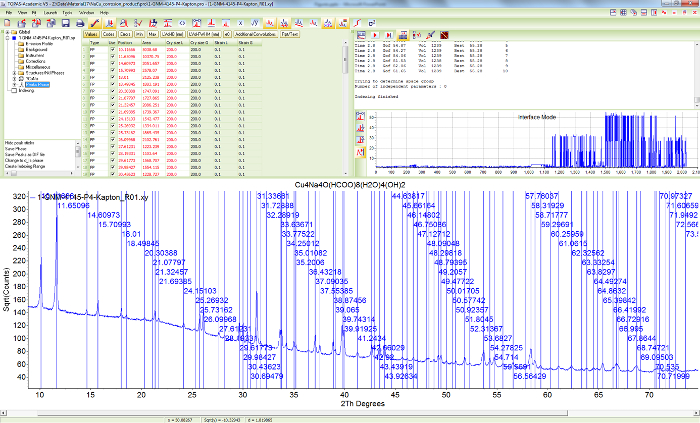Viewport: 700px width, 423px height.
Task: Expand the Global tree node
Action: (x=5, y=31)
